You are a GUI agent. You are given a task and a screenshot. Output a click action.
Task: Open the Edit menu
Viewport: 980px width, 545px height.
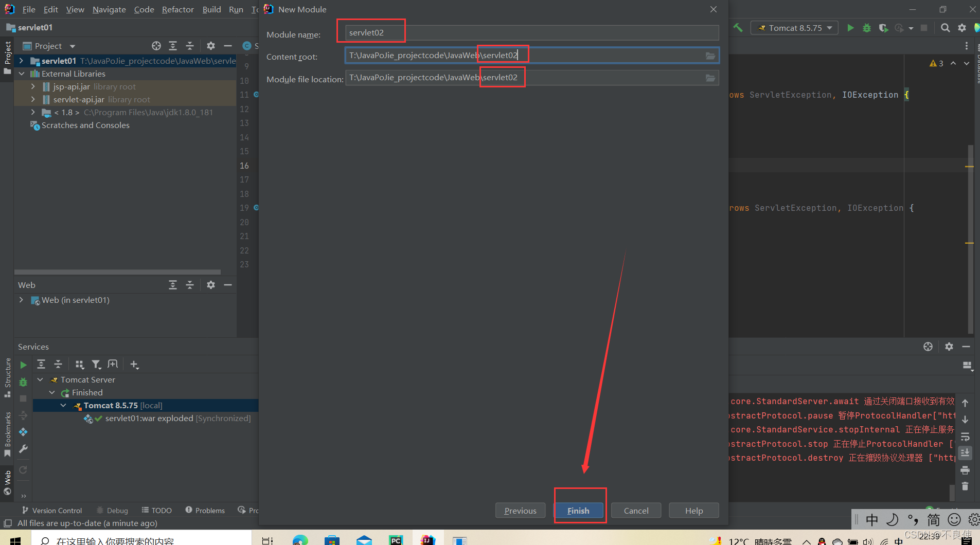(x=50, y=9)
